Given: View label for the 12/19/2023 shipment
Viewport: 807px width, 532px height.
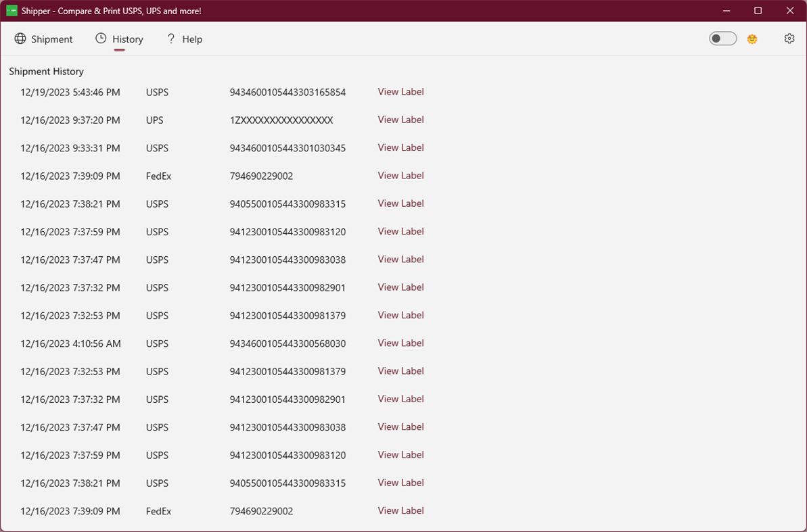Looking at the screenshot, I should tap(400, 92).
